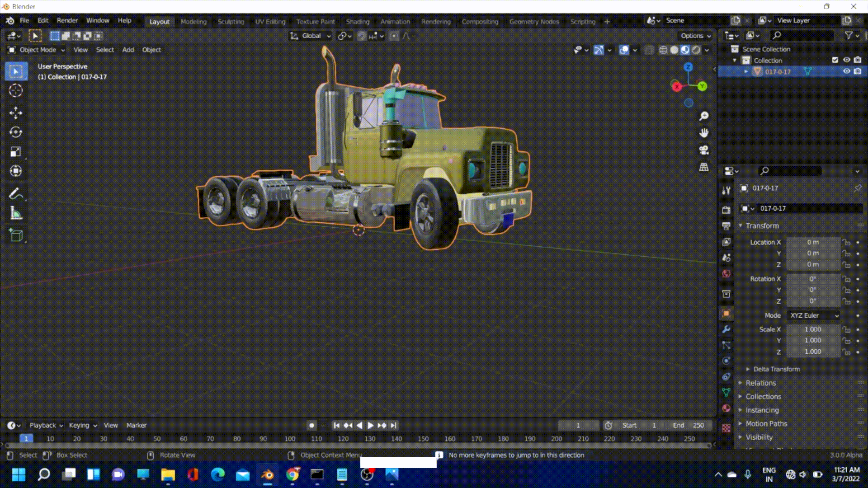Open the Modifier properties wrench tab
The width and height of the screenshot is (868, 488).
pos(726,329)
